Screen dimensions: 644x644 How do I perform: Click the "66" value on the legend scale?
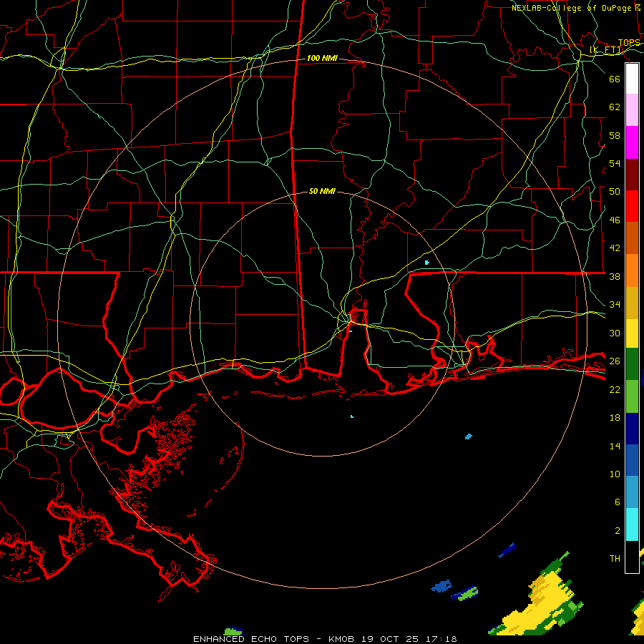(x=615, y=79)
